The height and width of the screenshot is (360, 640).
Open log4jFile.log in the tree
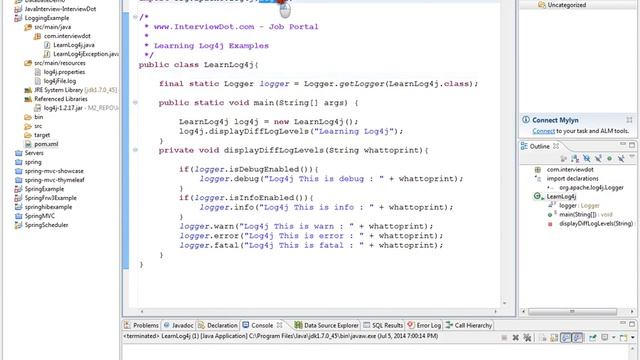point(60,81)
